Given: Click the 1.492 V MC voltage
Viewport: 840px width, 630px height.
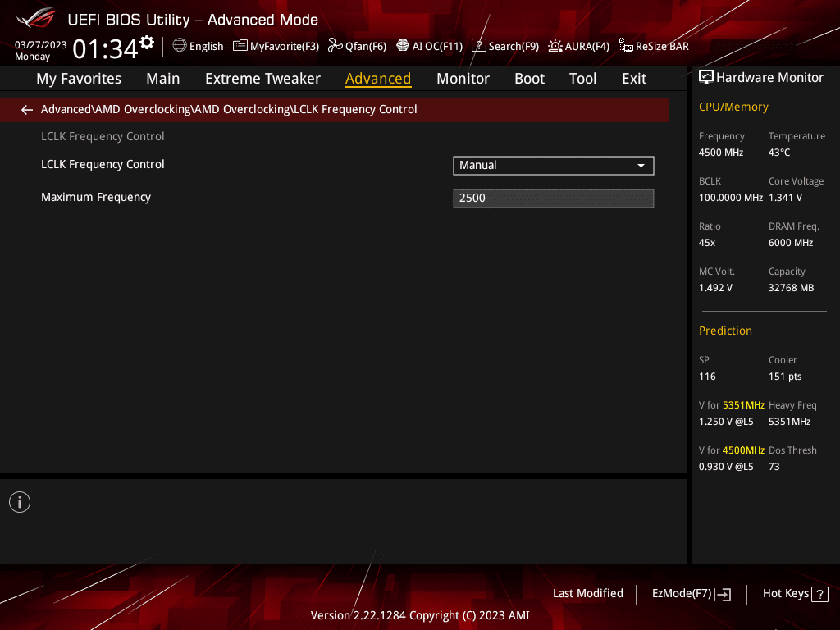Looking at the screenshot, I should pos(715,288).
